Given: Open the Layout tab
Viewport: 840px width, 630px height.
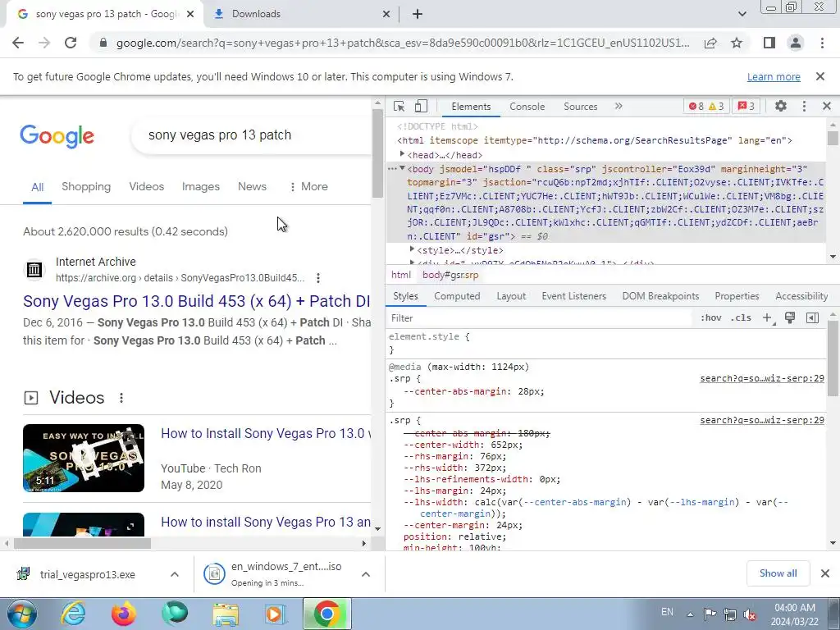Looking at the screenshot, I should [511, 295].
